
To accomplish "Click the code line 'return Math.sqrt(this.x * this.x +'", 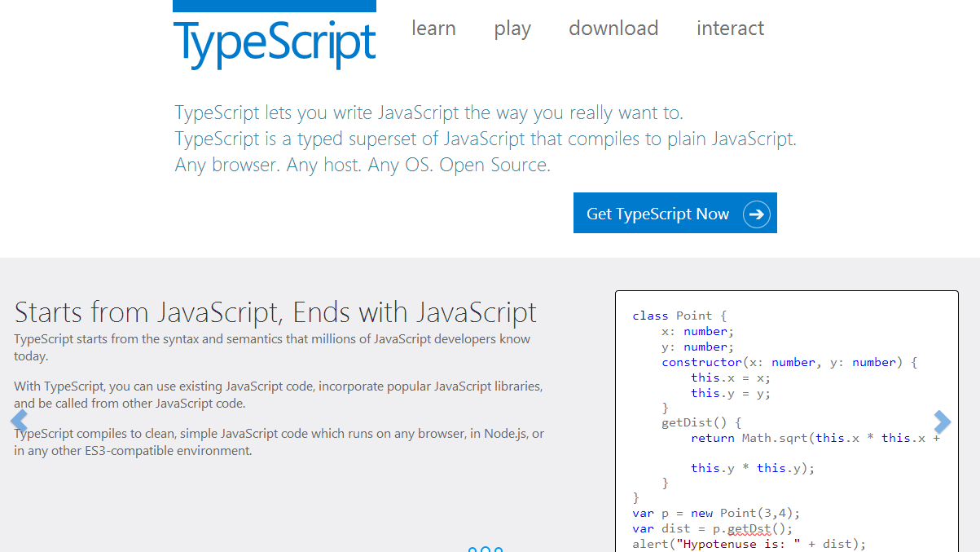I will click(815, 439).
